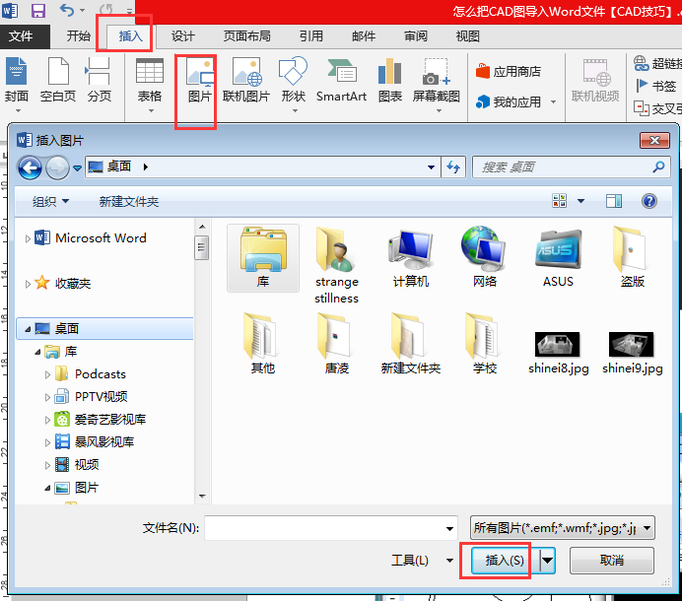Select the 新建文件夹 folder in file list
This screenshot has width=682, height=601.
411,344
